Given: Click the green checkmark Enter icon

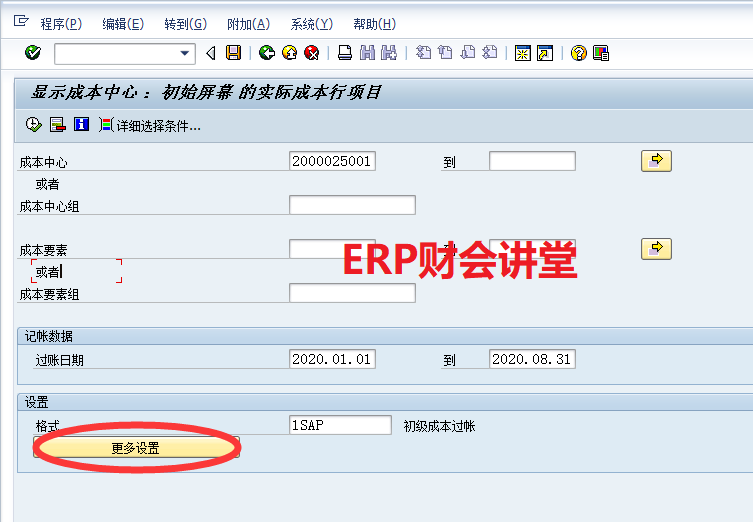Looking at the screenshot, I should click(x=33, y=53).
